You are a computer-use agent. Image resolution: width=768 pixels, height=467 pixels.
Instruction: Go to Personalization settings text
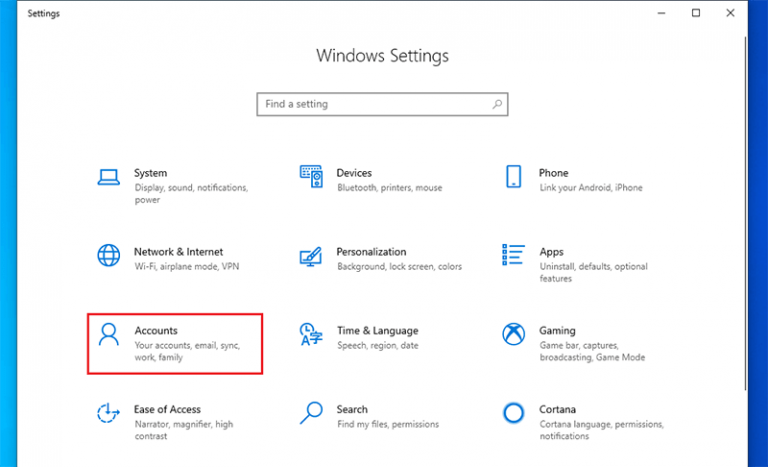[371, 252]
